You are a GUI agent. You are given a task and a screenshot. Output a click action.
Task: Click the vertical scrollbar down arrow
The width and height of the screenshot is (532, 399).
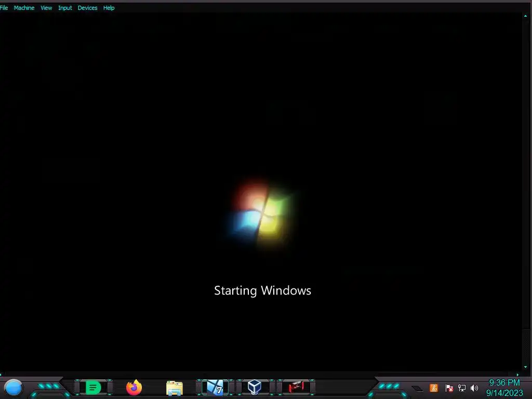click(x=526, y=367)
